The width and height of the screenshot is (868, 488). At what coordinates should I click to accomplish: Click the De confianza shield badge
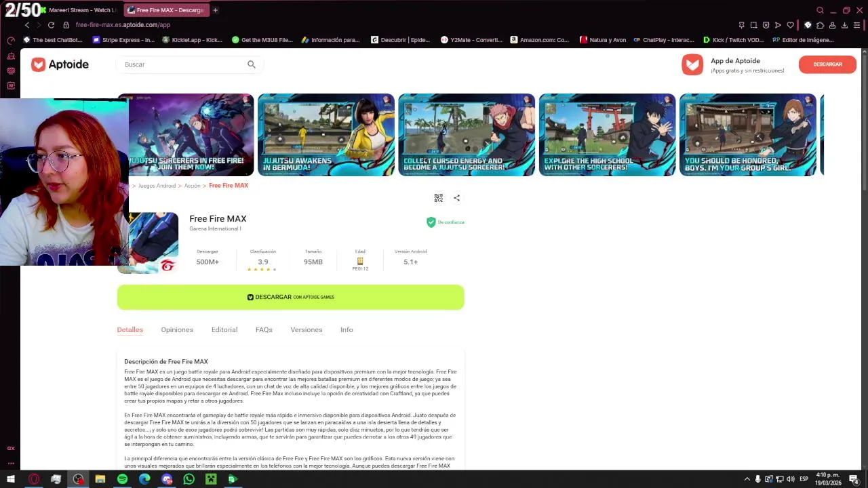click(x=445, y=222)
